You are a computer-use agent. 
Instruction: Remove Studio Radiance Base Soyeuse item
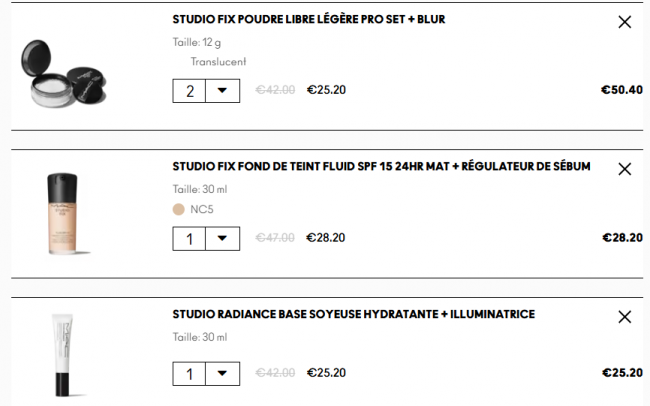[625, 317]
